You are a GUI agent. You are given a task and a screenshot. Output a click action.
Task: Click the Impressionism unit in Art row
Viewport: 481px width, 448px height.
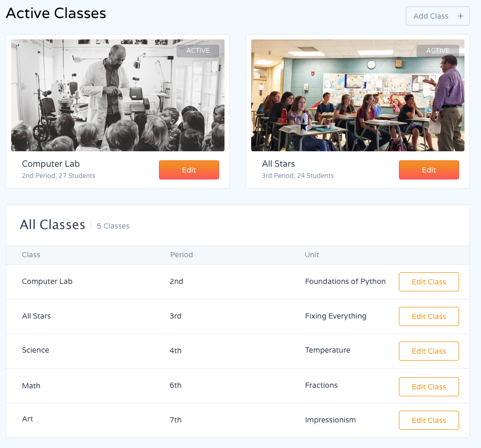pyautogui.click(x=330, y=420)
